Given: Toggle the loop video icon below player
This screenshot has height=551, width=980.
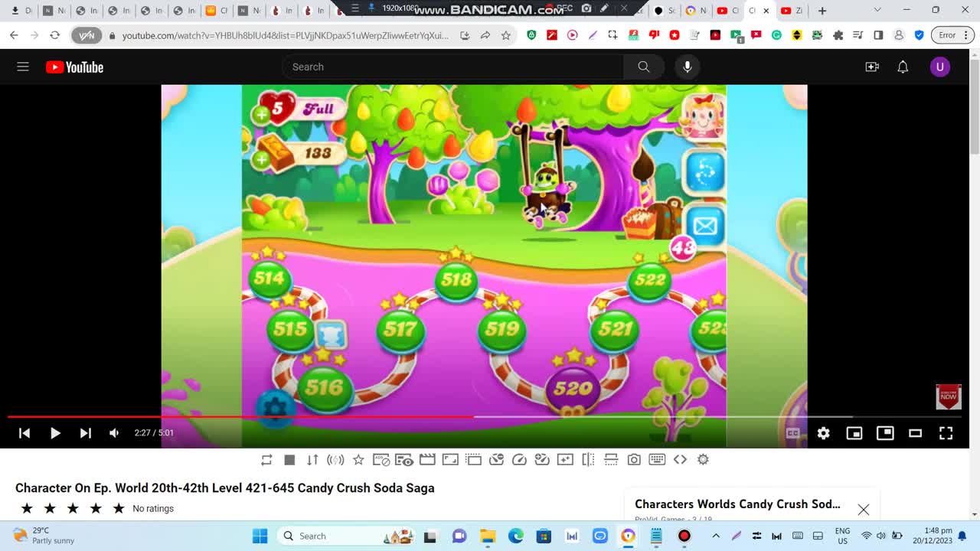Looking at the screenshot, I should [266, 459].
